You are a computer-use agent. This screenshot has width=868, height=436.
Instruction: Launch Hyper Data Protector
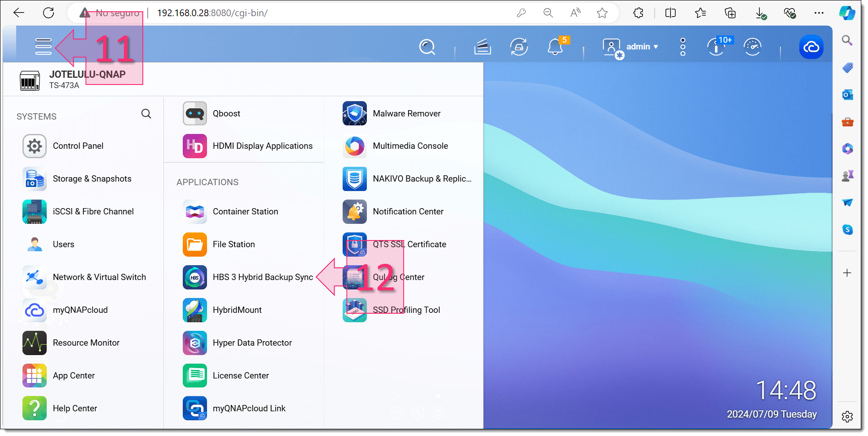tap(238, 343)
